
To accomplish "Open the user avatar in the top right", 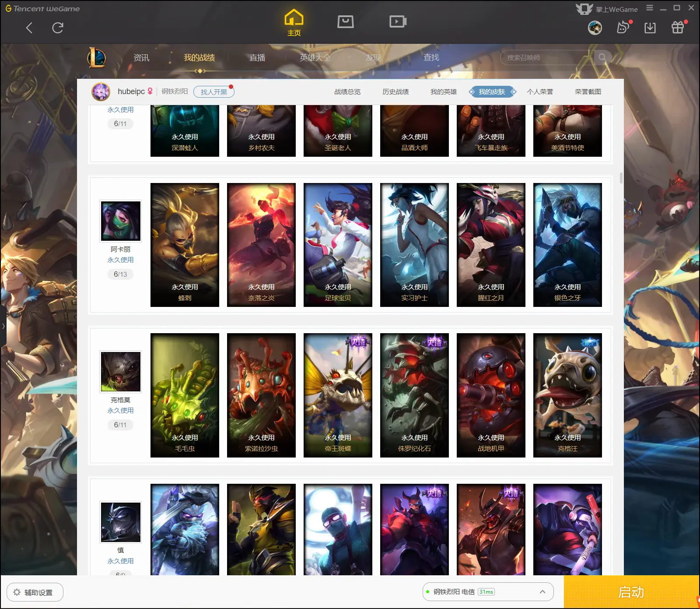I will click(595, 28).
